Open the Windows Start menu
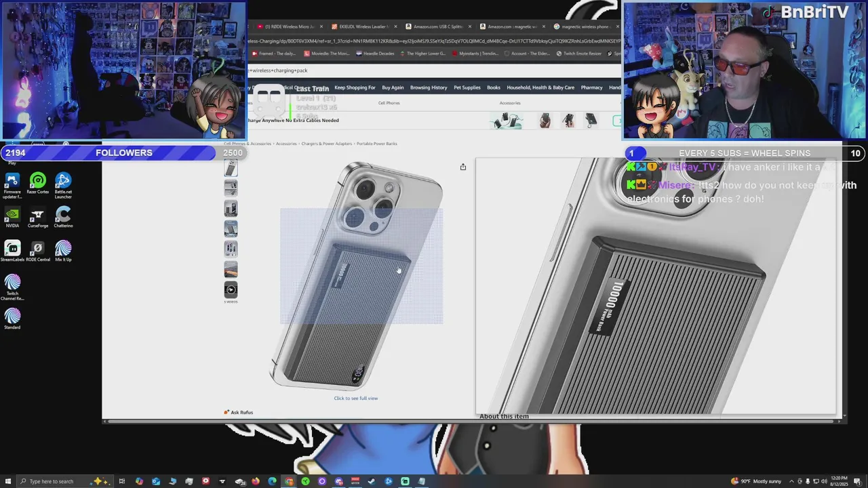This screenshot has width=868, height=488. point(7,481)
